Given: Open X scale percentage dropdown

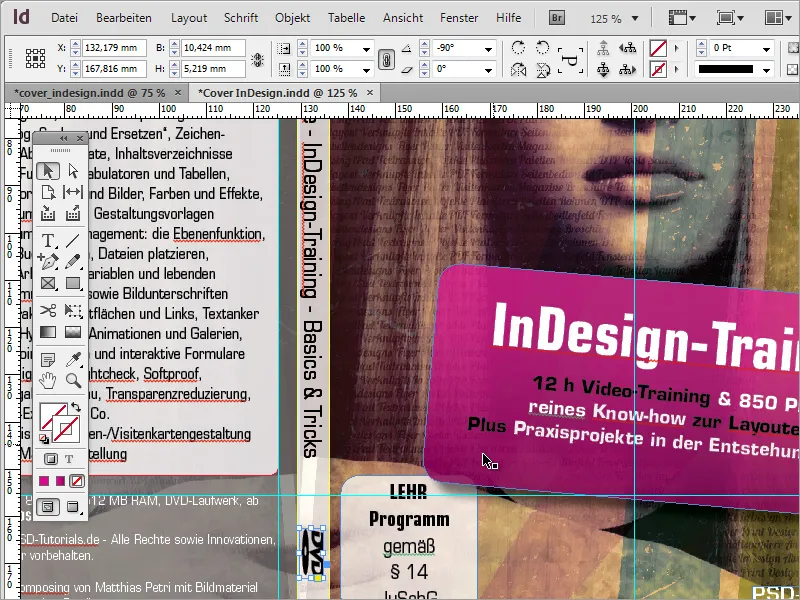Looking at the screenshot, I should [x=366, y=48].
